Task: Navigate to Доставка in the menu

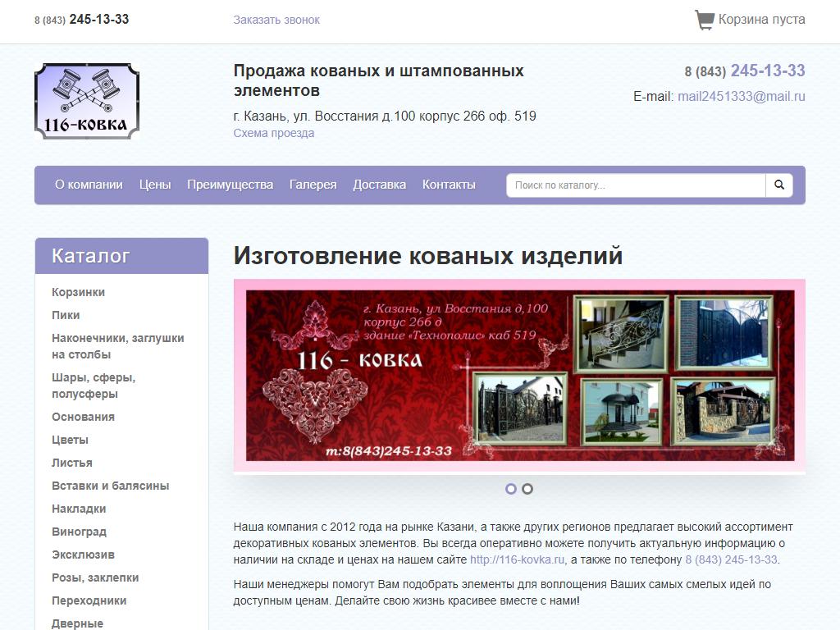Action: point(379,185)
